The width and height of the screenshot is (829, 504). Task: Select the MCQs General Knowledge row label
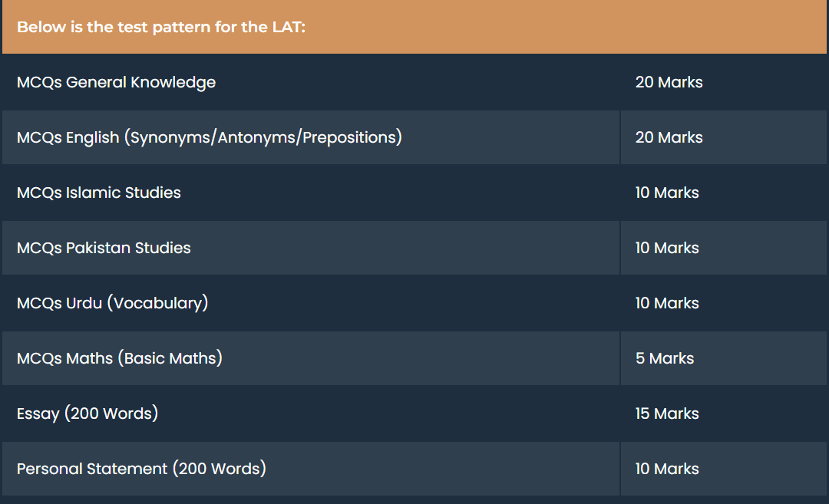(x=116, y=82)
